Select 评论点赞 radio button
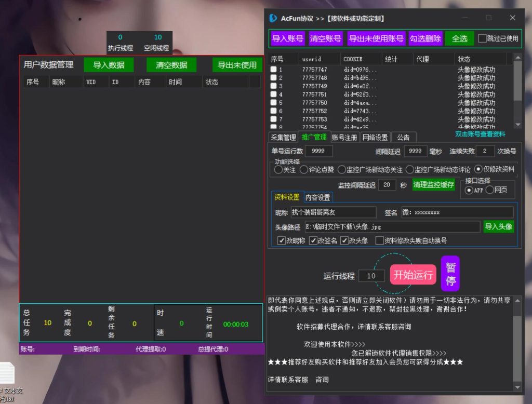Screen dimensions: 532x404 coord(303,169)
